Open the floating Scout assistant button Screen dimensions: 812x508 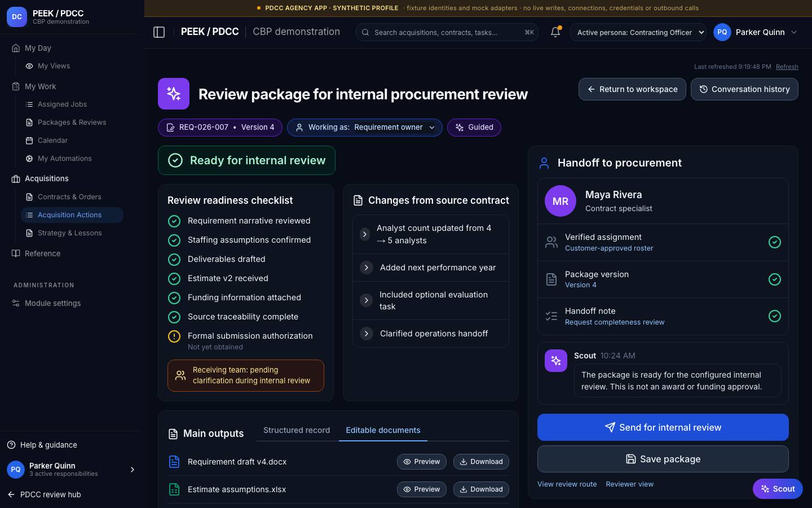tap(778, 489)
